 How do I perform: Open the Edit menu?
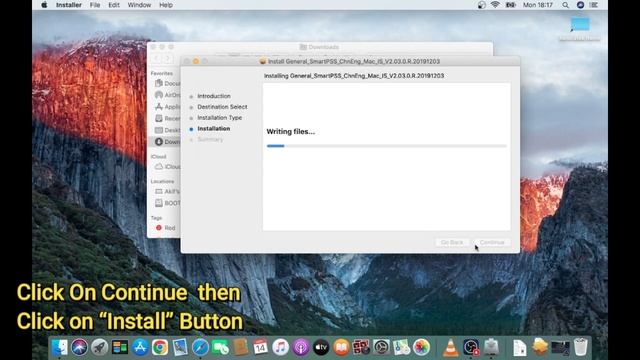114,5
